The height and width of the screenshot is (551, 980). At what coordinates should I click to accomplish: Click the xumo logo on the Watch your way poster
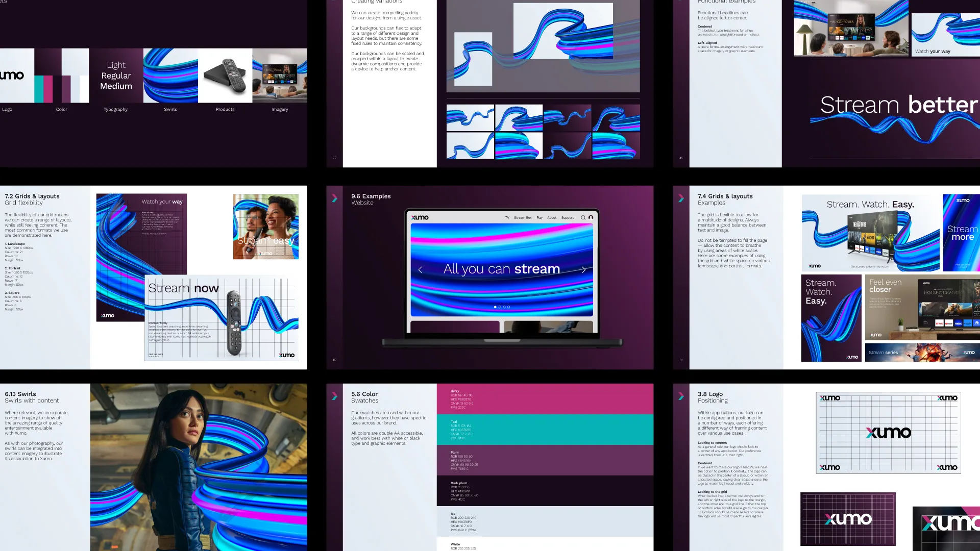point(108,315)
